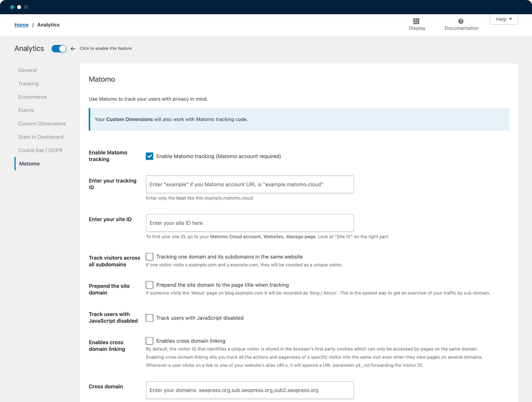
Task: Check Enables cross domain linking
Action: pos(149,341)
